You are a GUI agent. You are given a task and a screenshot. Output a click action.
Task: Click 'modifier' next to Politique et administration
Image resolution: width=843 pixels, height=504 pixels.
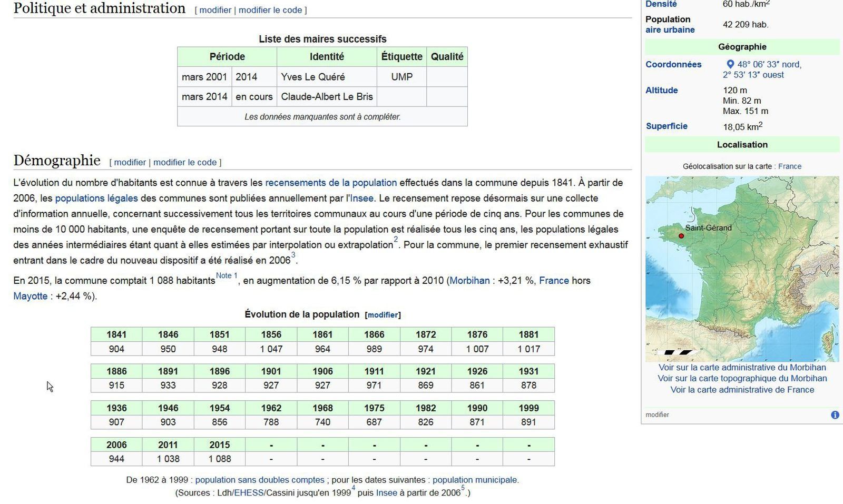[x=215, y=10]
